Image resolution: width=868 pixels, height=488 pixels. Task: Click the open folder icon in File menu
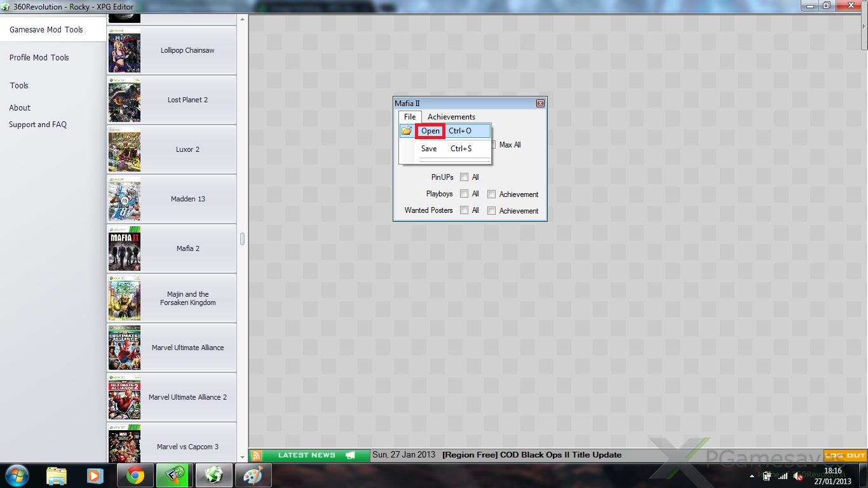click(406, 131)
